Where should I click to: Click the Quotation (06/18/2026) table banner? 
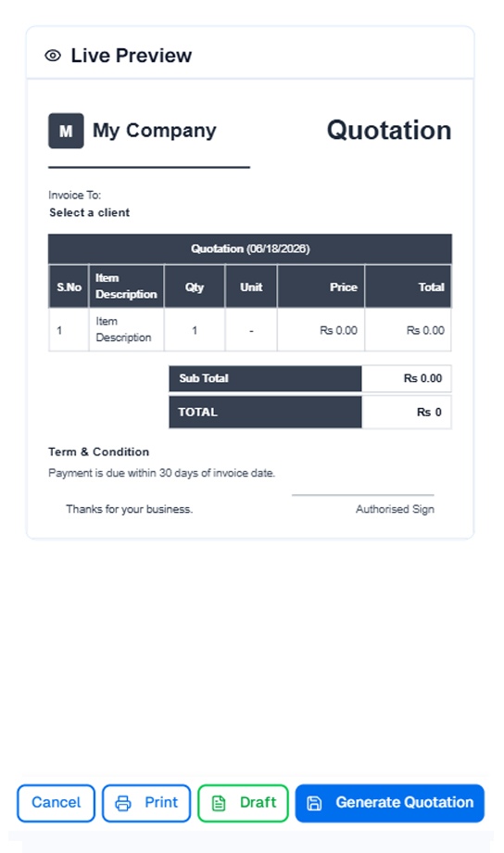click(x=250, y=249)
